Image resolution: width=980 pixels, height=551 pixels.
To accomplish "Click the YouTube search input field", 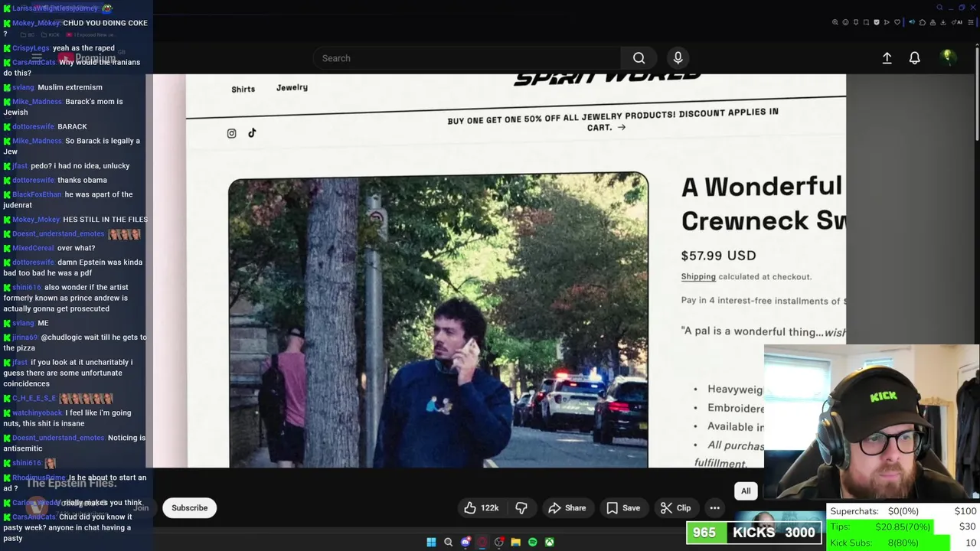I will pyautogui.click(x=467, y=58).
